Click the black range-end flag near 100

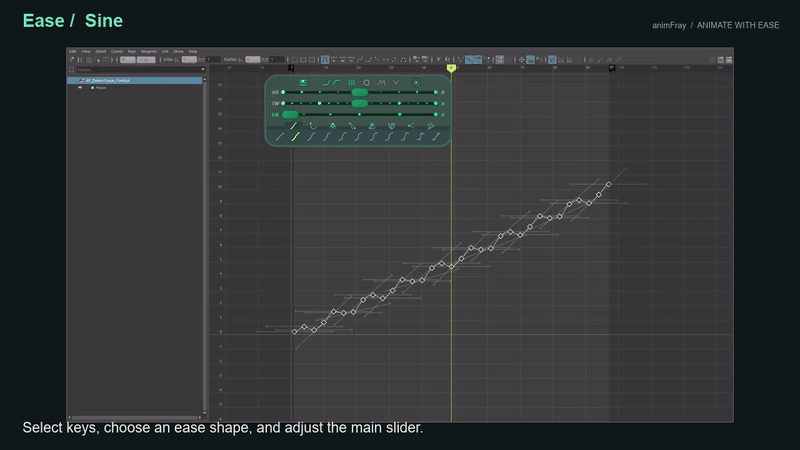pos(612,68)
